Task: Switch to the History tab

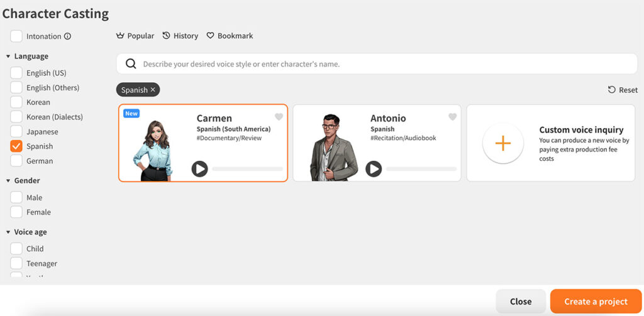Action: tap(180, 36)
